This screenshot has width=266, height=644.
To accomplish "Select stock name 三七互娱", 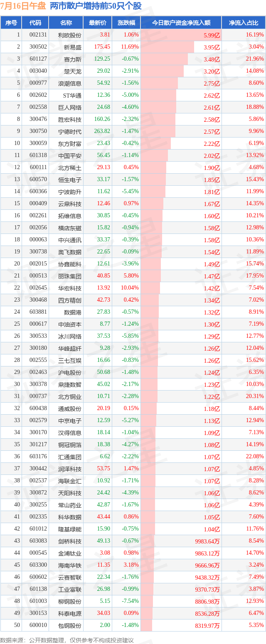I will (70, 361).
